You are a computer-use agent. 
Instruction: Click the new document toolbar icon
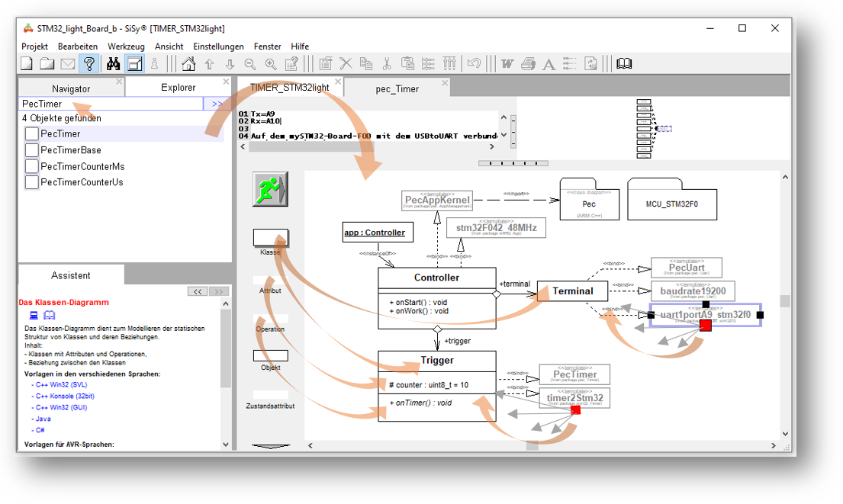(27, 64)
